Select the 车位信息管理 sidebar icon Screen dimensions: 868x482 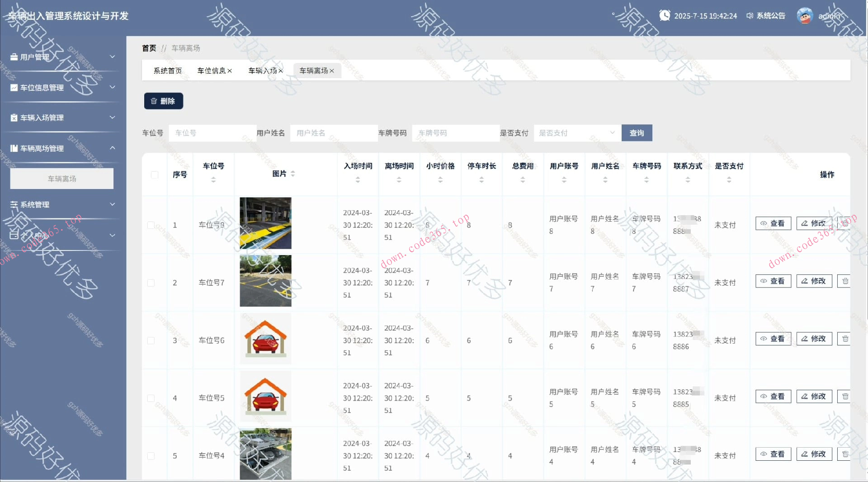tap(14, 87)
